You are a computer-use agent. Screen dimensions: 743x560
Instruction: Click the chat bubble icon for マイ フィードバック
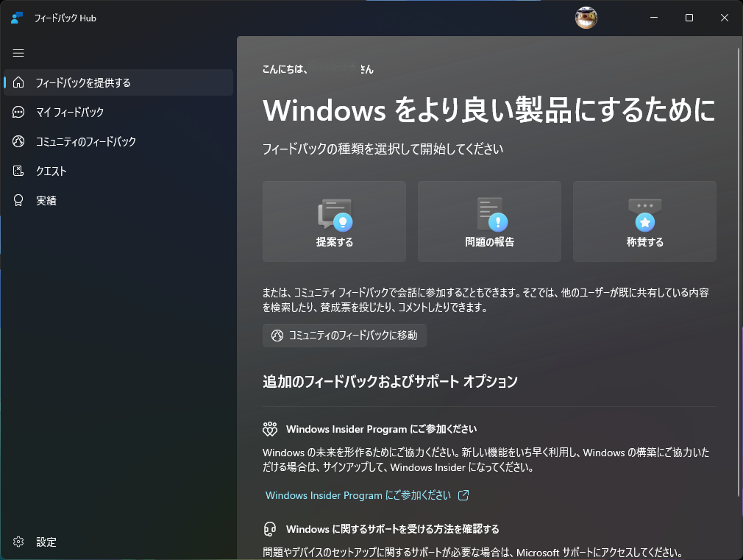pyautogui.click(x=18, y=112)
